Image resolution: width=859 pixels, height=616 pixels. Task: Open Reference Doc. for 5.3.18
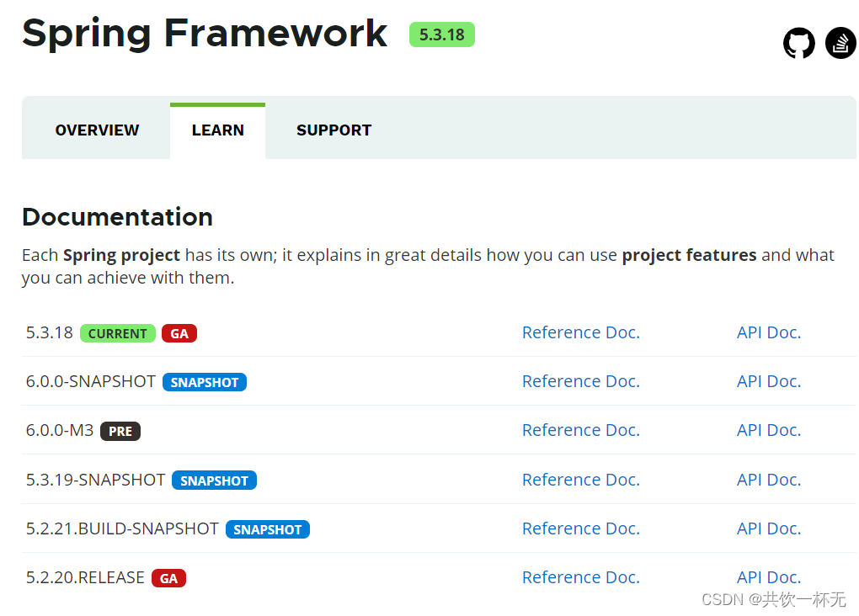click(581, 332)
